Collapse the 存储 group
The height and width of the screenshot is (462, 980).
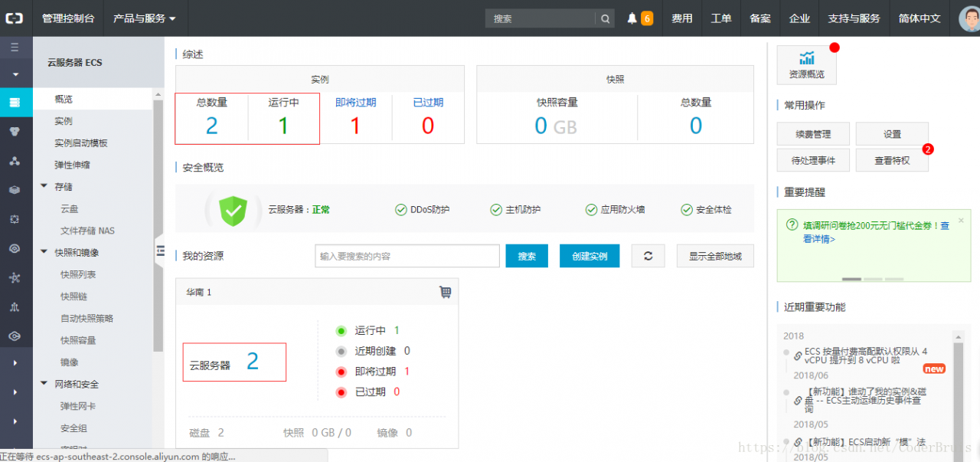[44, 186]
